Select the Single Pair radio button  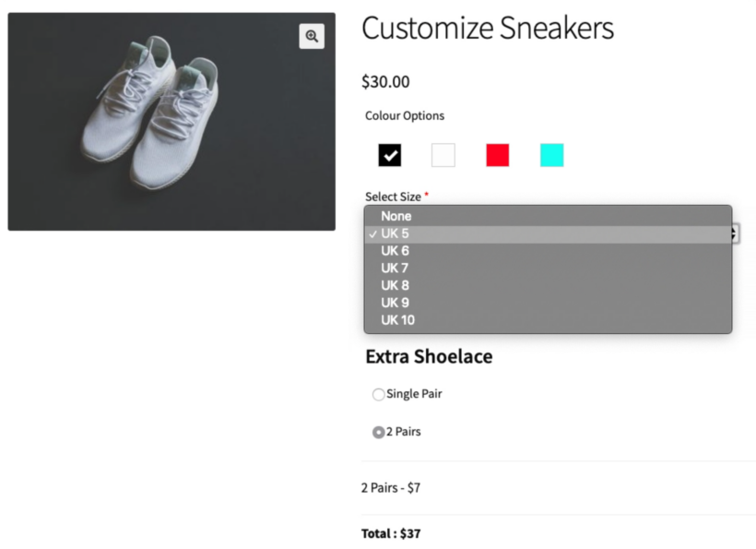point(379,394)
